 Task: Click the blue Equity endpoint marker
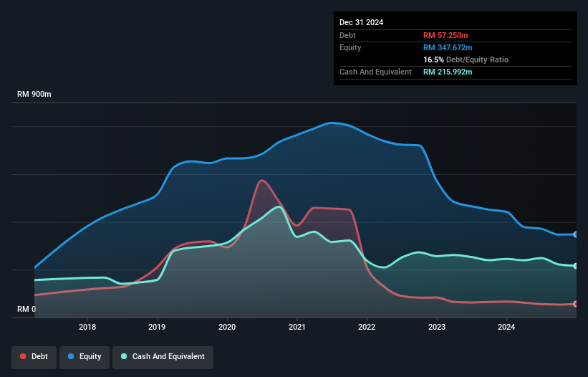click(x=575, y=234)
